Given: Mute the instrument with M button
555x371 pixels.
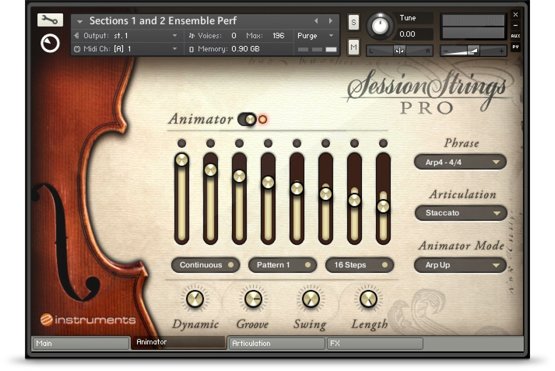Looking at the screenshot, I should point(353,47).
